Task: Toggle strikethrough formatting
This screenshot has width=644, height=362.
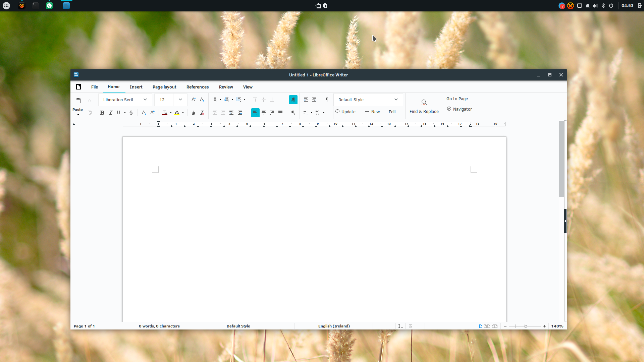Action: coord(131,113)
